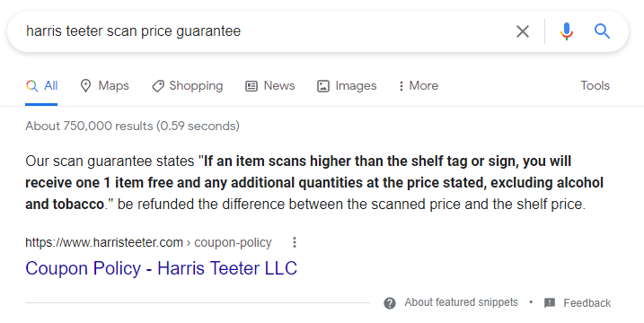Open Coupon Policy - Harris Teeter LLC link
The image size is (644, 323).
coord(162,268)
